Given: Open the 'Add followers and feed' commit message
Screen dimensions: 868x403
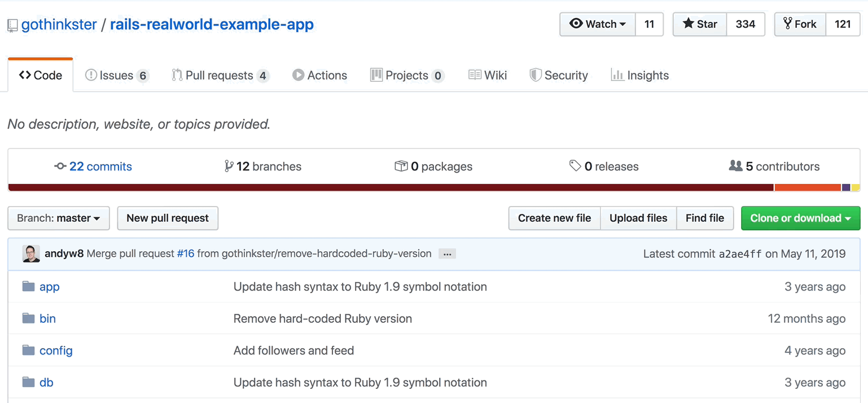Looking at the screenshot, I should click(294, 351).
